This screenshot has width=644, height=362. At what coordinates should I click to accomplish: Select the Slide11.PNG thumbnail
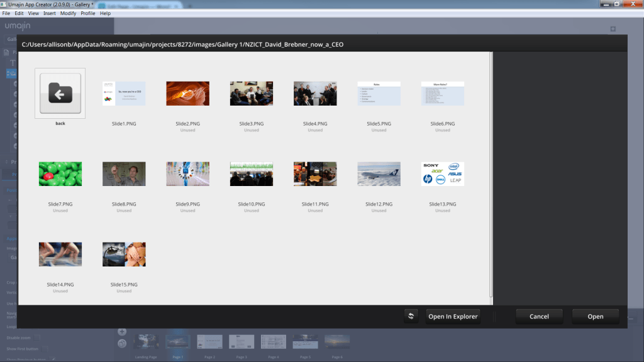point(315,173)
